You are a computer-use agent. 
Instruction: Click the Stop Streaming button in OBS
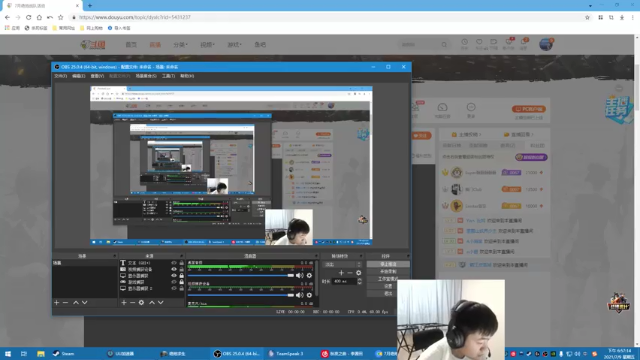click(388, 264)
